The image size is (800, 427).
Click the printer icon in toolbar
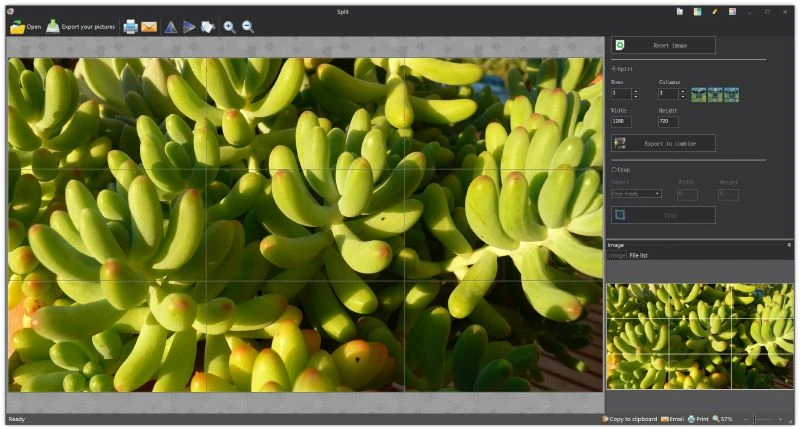[130, 27]
